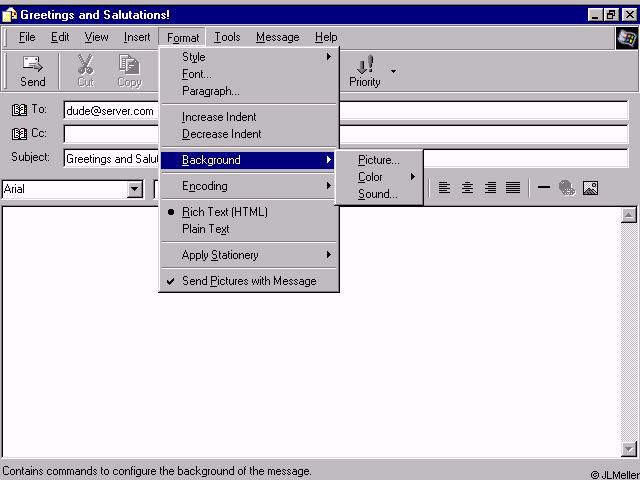Click the message body scrollbar up arrow
This screenshot has width=640, height=480.
pos(629,215)
